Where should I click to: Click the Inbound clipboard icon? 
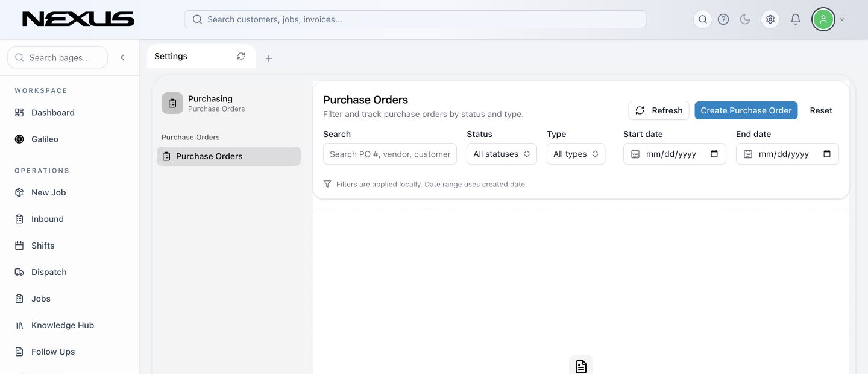coord(19,219)
